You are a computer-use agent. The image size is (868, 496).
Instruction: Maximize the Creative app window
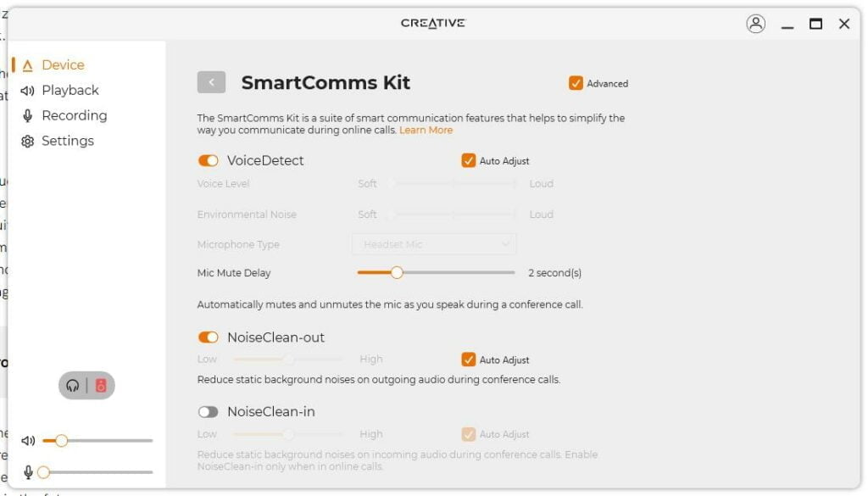(815, 24)
